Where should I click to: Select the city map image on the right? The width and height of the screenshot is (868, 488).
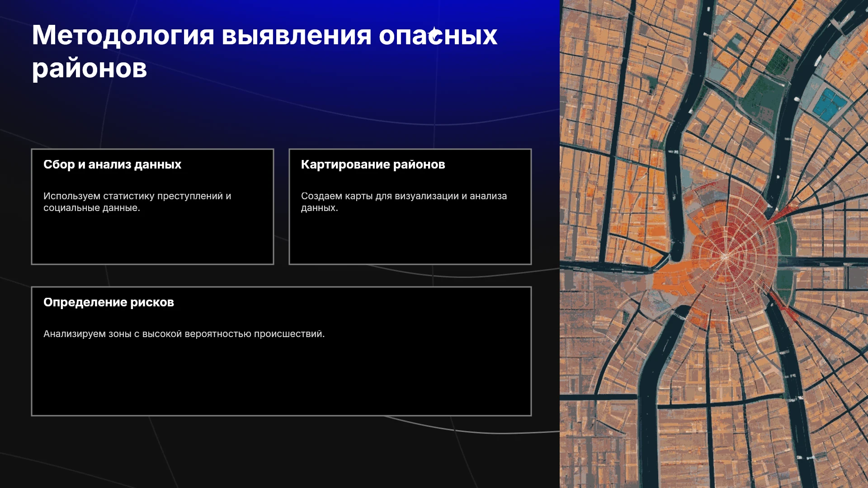coord(714,244)
